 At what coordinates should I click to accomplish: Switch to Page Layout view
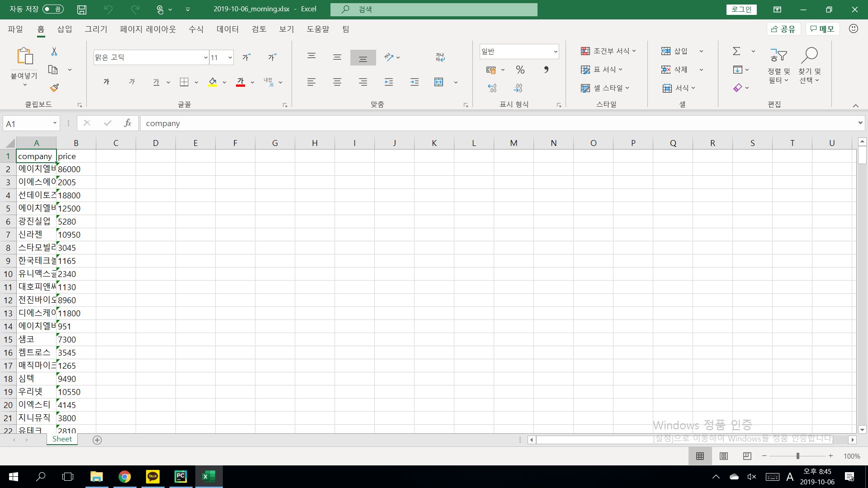723,456
